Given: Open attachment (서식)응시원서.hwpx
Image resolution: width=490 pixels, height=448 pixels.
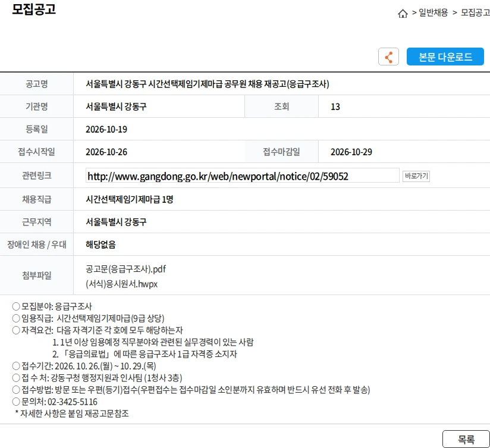Looking at the screenshot, I should [x=121, y=284].
